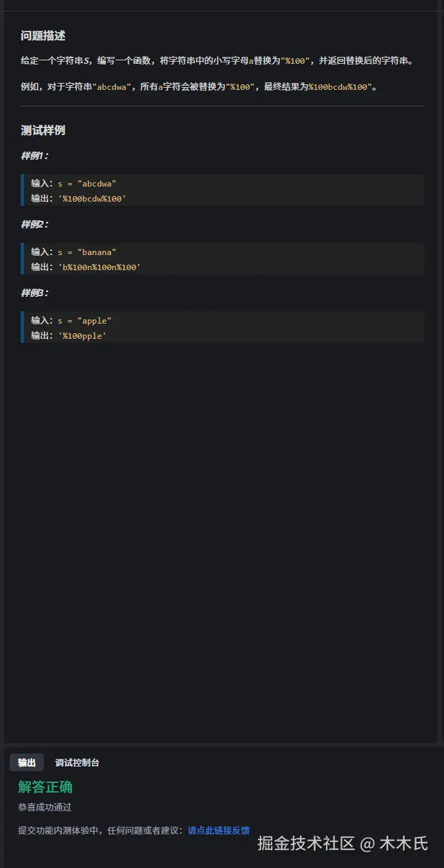Click the 测试样例 heading
The image size is (444, 868).
(x=43, y=130)
